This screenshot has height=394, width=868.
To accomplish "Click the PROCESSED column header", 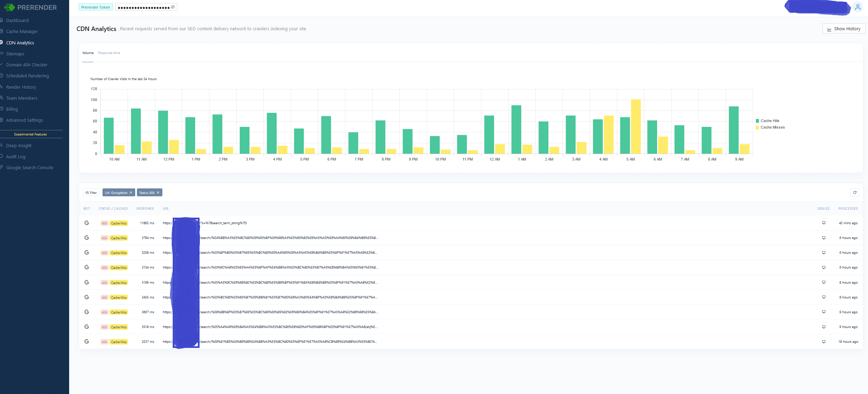I will click(848, 209).
